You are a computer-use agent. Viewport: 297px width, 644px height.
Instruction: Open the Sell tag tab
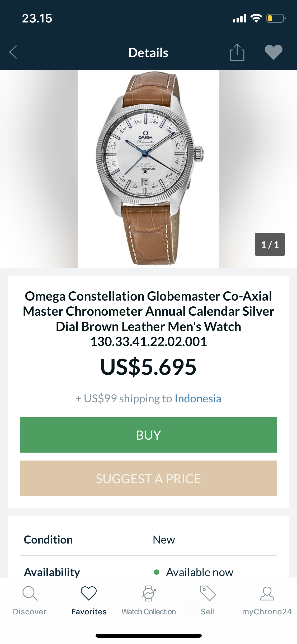click(x=208, y=600)
